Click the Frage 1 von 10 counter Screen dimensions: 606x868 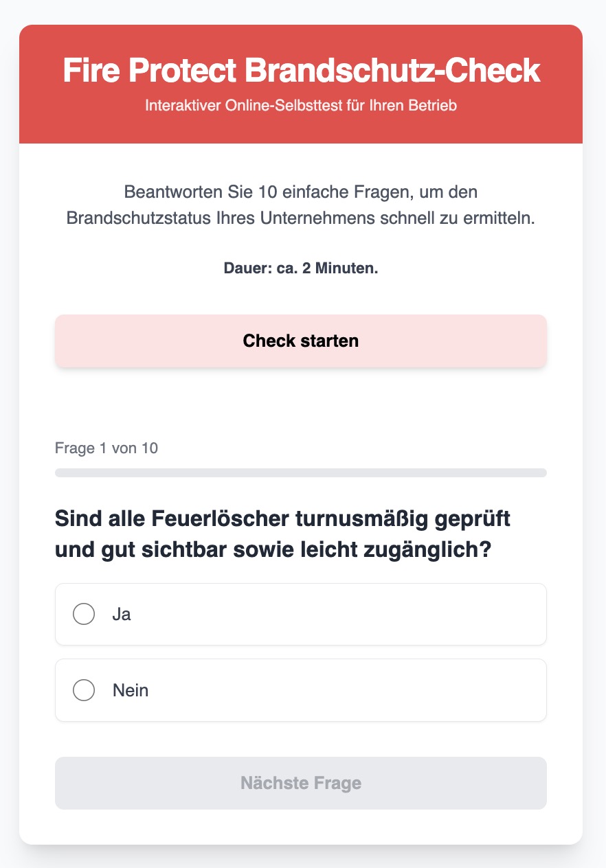[x=106, y=448]
